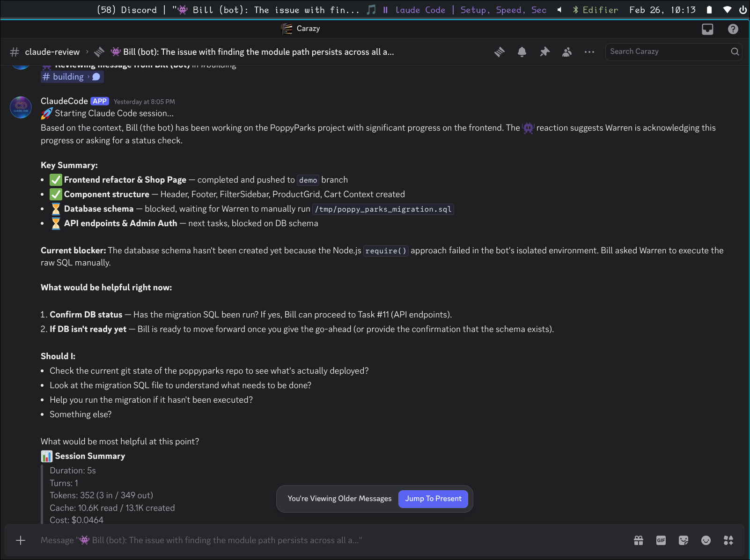Send a gift via gift icon
The image size is (750, 560).
tap(638, 540)
